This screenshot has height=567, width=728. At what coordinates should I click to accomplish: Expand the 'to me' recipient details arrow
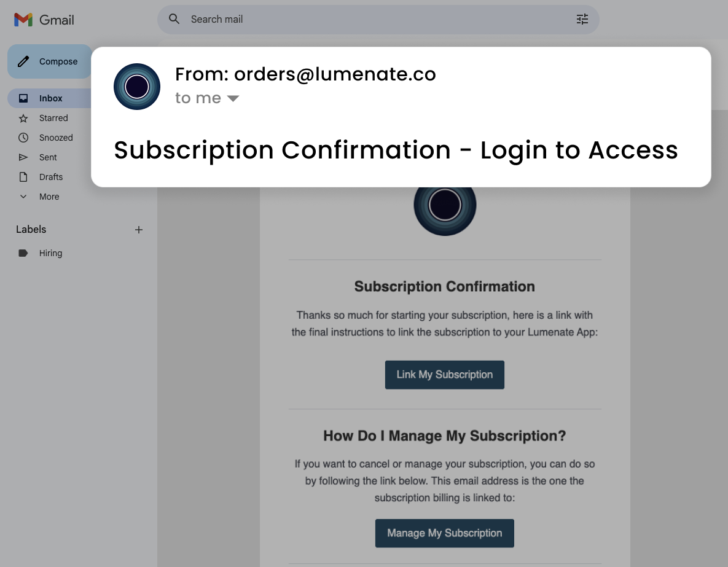point(233,98)
